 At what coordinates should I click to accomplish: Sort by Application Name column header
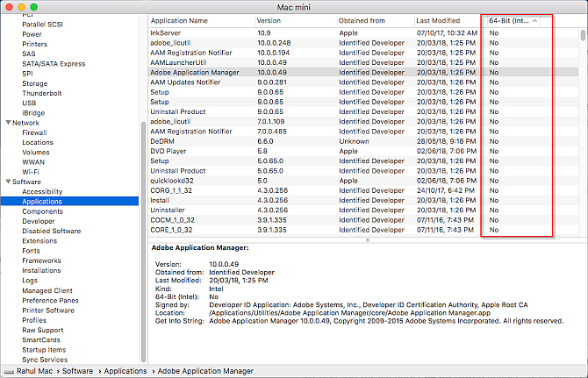[x=179, y=20]
